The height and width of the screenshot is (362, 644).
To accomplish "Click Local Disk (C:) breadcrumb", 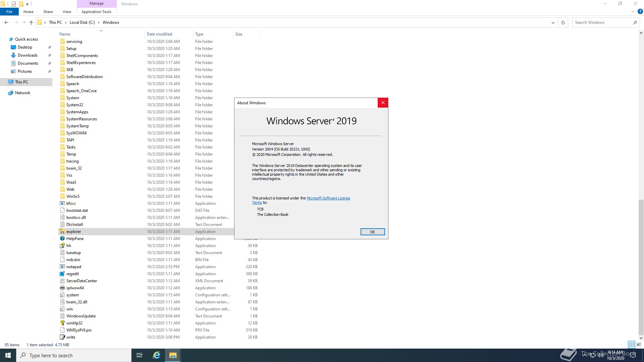I will pos(82,22).
